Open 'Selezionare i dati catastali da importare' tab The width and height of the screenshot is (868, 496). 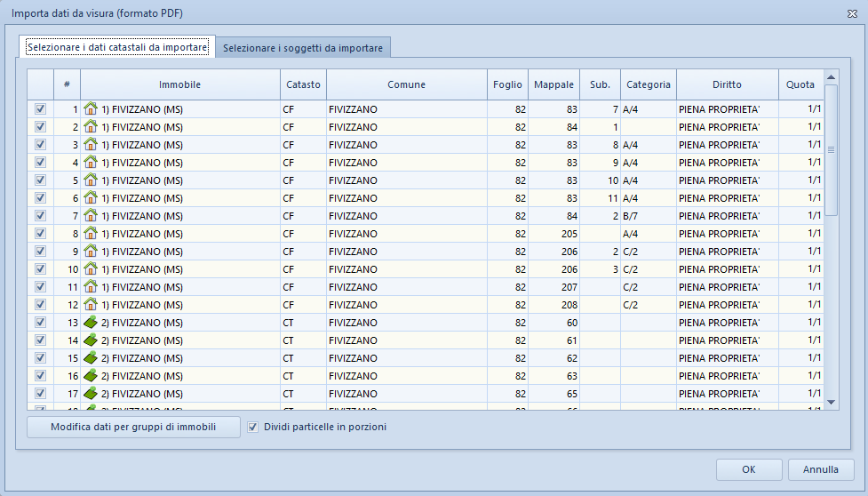point(117,47)
